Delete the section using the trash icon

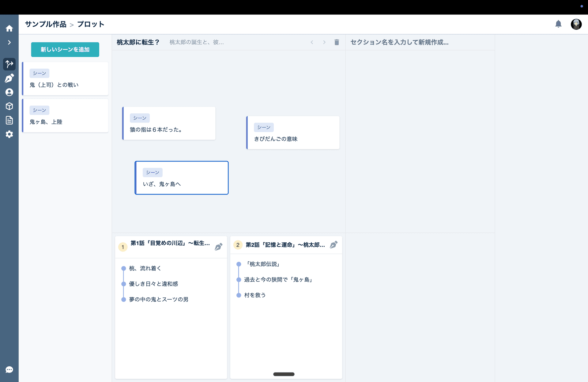coord(337,42)
